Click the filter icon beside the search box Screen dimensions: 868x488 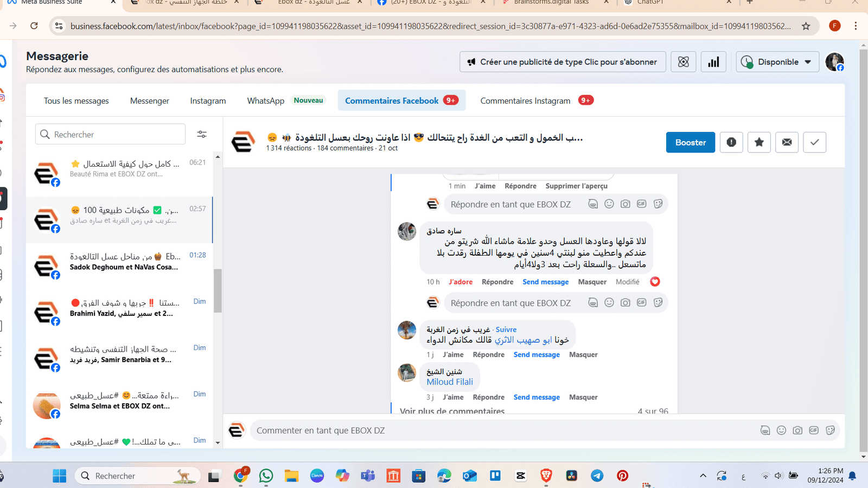tap(202, 135)
